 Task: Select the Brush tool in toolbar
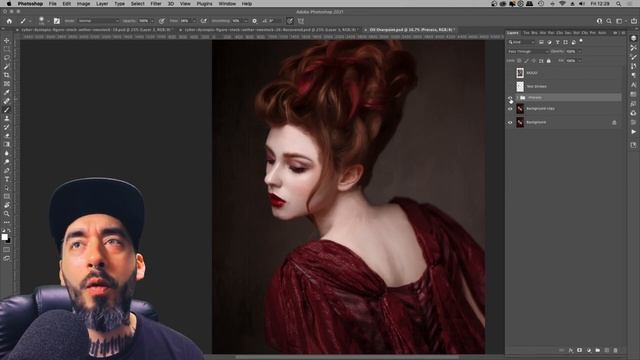(7, 110)
